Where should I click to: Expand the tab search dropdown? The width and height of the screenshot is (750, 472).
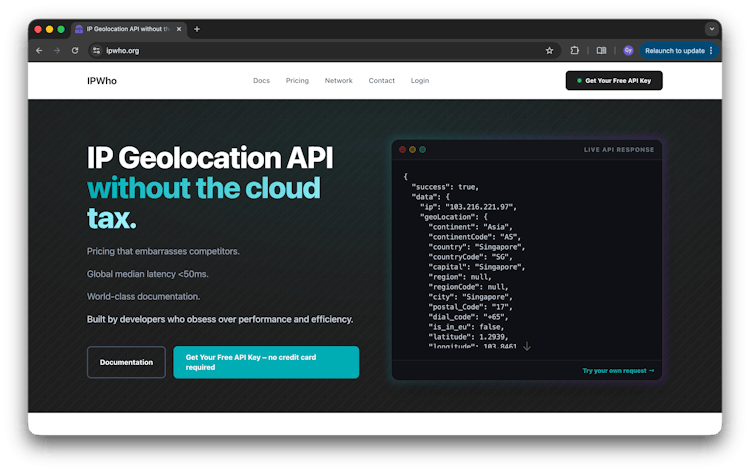712,29
